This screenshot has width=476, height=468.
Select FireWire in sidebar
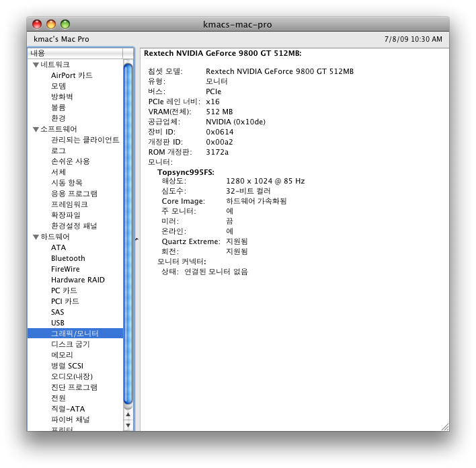click(65, 269)
